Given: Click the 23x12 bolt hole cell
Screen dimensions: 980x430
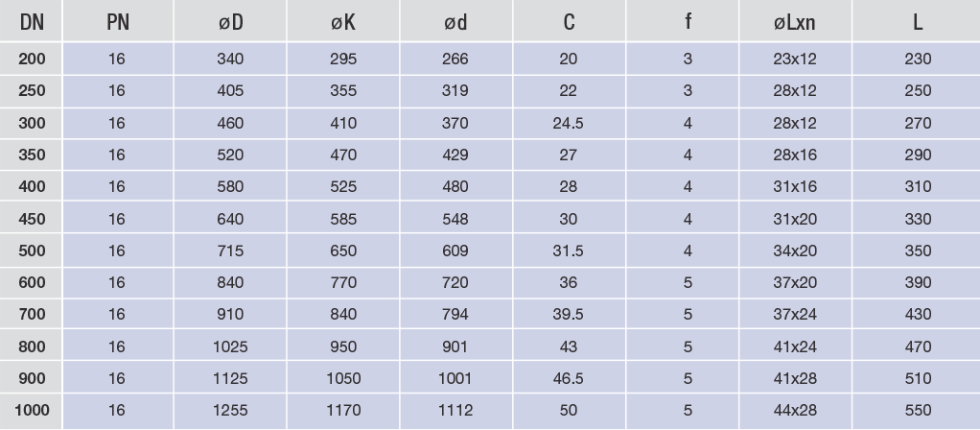Looking at the screenshot, I should (x=794, y=60).
